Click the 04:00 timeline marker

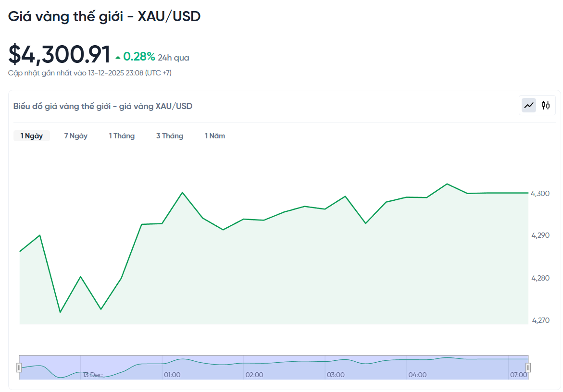[417, 375]
